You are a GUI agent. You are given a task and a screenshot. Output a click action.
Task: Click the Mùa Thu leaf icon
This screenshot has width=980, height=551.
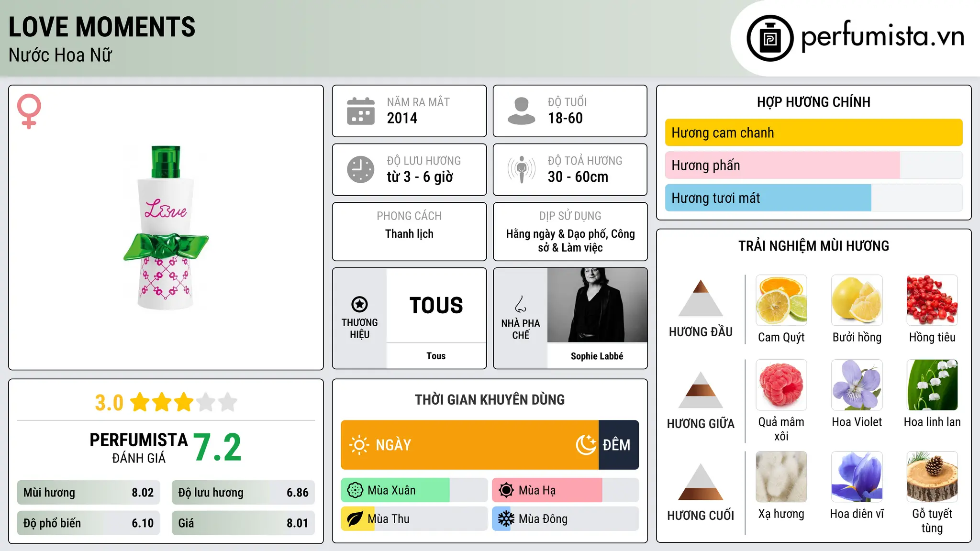pos(355,519)
